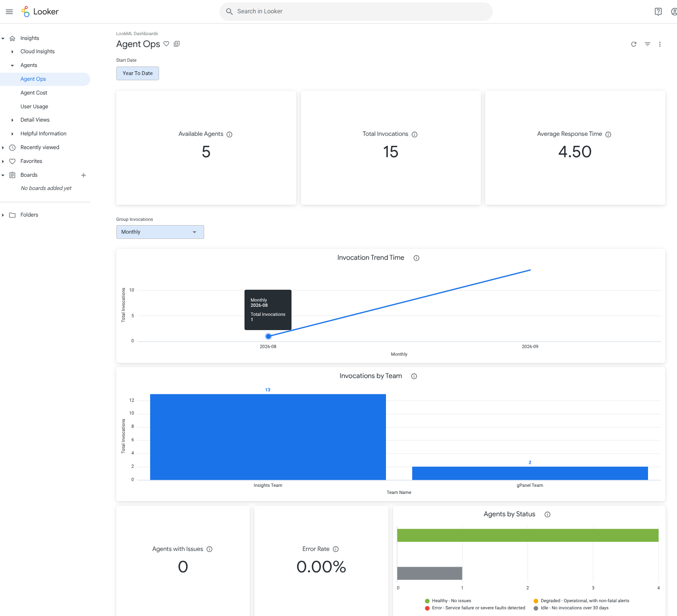Screen dimensions: 677x616
Task: Open LookML Dashboards breadcrumb link
Action: (137, 34)
